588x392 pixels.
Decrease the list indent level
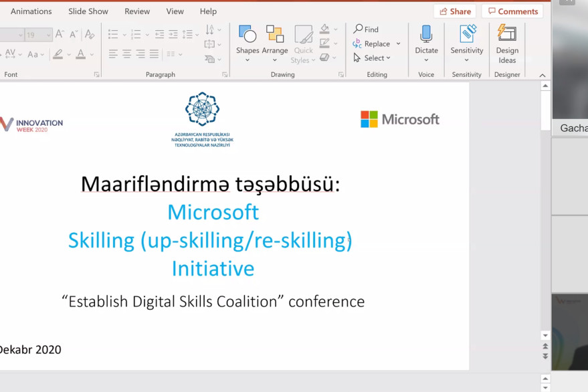pos(159,35)
